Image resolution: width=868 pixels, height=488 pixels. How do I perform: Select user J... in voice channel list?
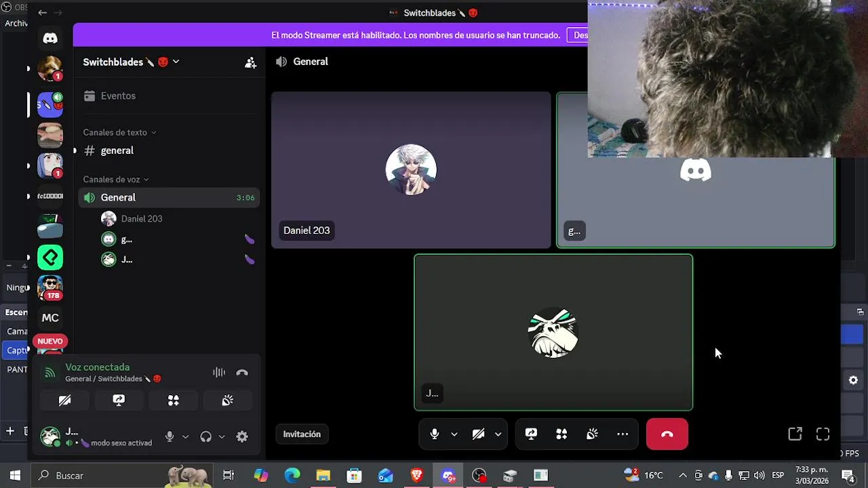178,260
